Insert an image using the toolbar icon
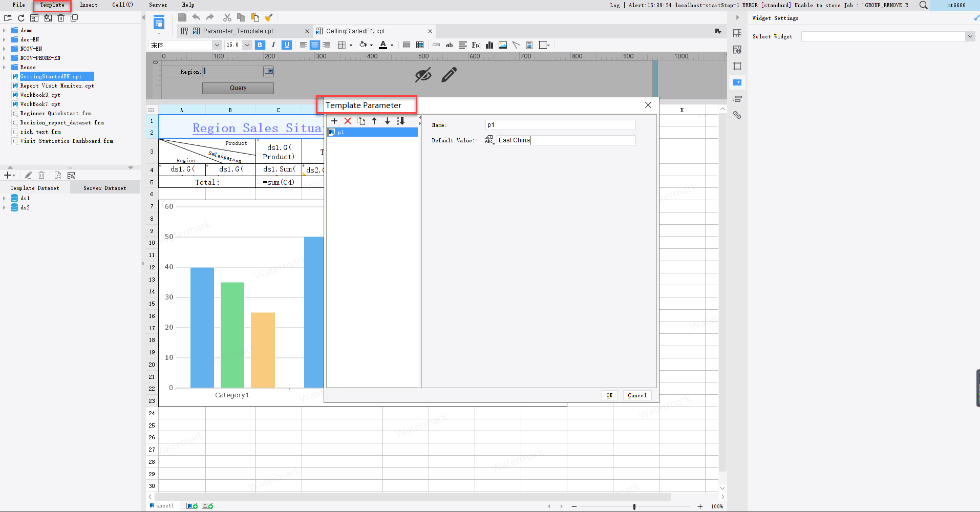The width and height of the screenshot is (980, 512). coord(502,45)
